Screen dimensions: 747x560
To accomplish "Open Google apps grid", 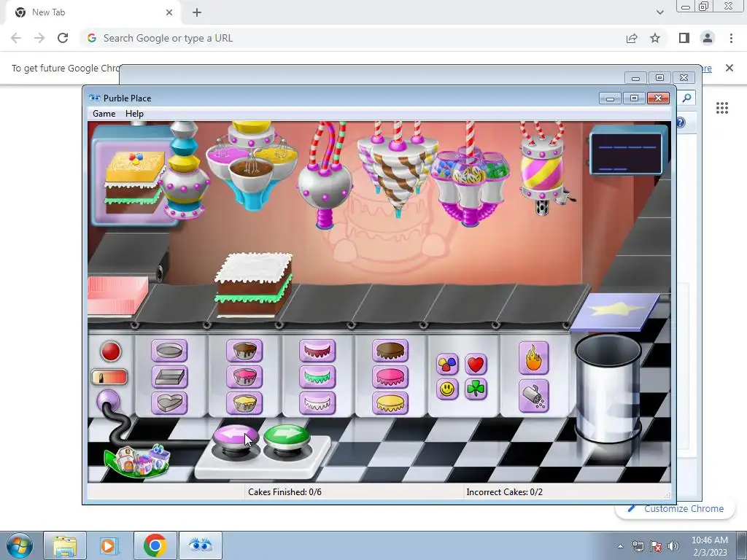I will pyautogui.click(x=722, y=108).
